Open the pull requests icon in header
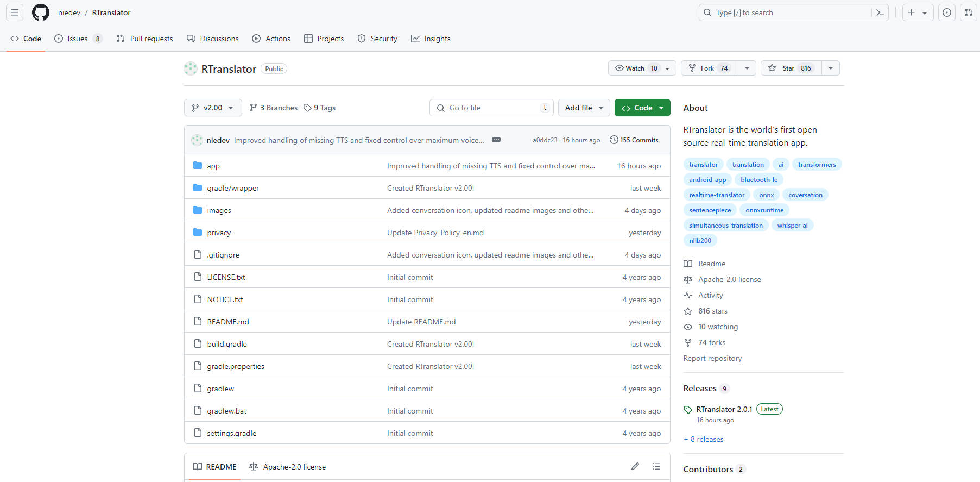 click(969, 12)
